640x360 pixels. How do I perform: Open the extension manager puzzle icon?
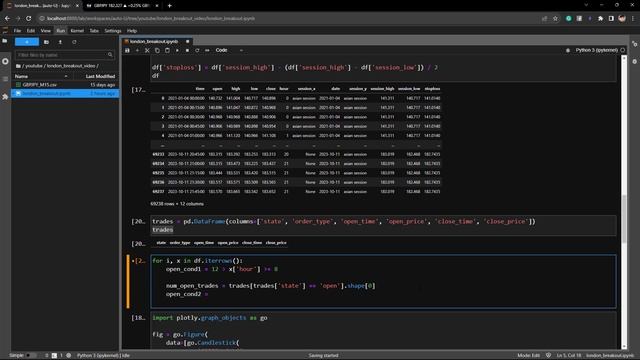pyautogui.click(x=5, y=97)
